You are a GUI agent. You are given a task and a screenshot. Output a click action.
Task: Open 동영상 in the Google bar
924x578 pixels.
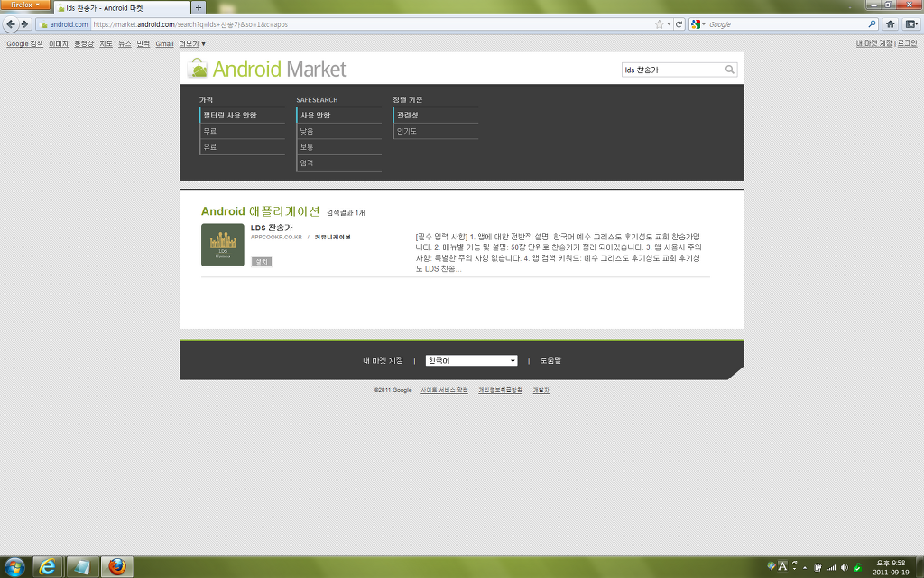tap(84, 43)
